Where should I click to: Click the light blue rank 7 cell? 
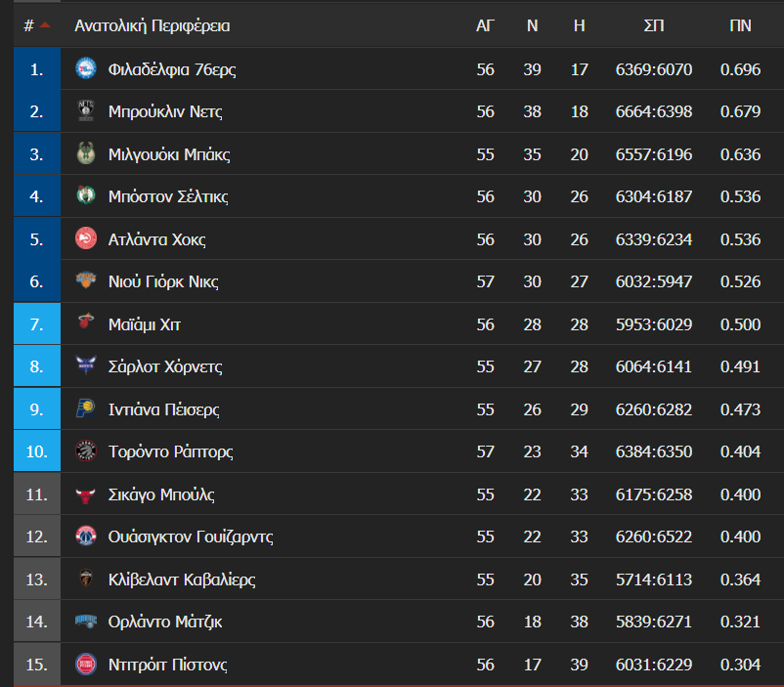37,324
